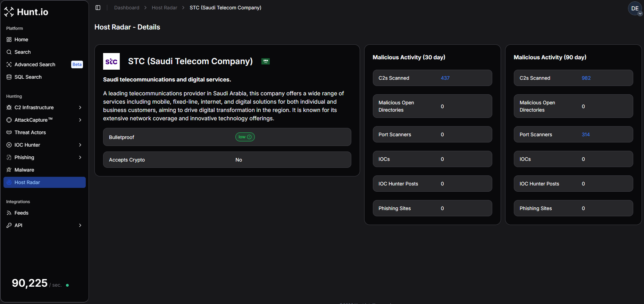Click the Beta badge
Screen dimensions: 644x304
tap(77, 64)
